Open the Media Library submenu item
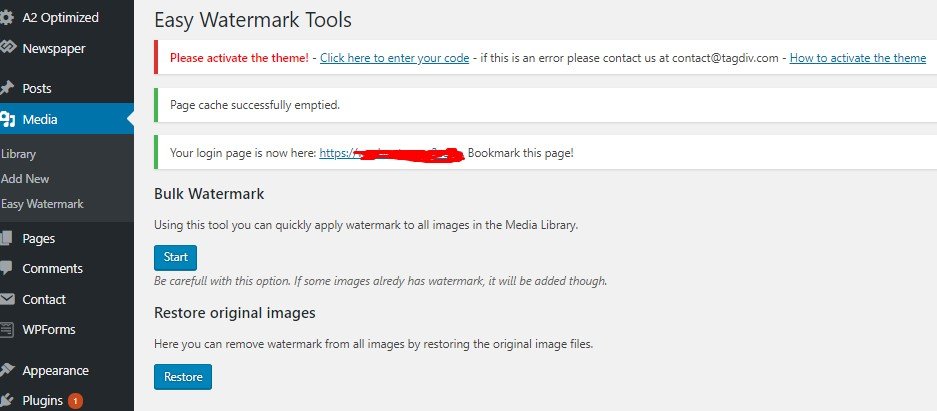This screenshot has height=411, width=937. [17, 154]
